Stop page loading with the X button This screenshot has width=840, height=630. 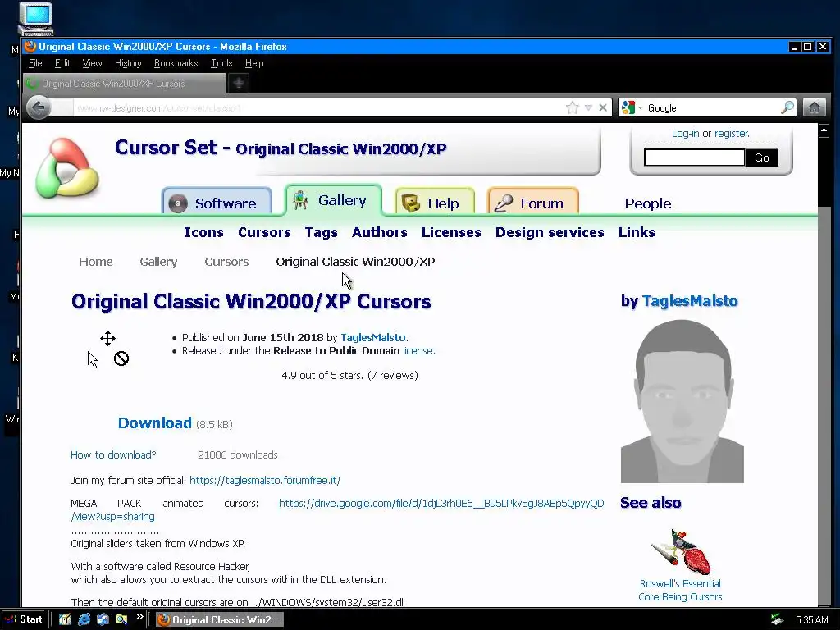point(603,107)
